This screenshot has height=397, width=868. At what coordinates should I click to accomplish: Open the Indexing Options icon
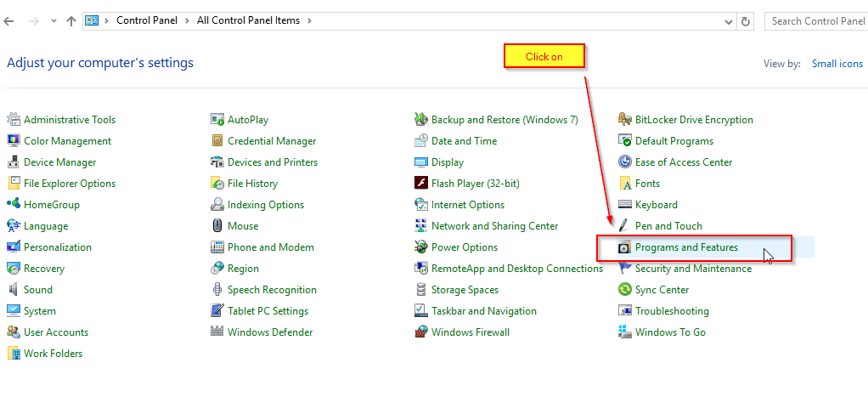coord(217,205)
